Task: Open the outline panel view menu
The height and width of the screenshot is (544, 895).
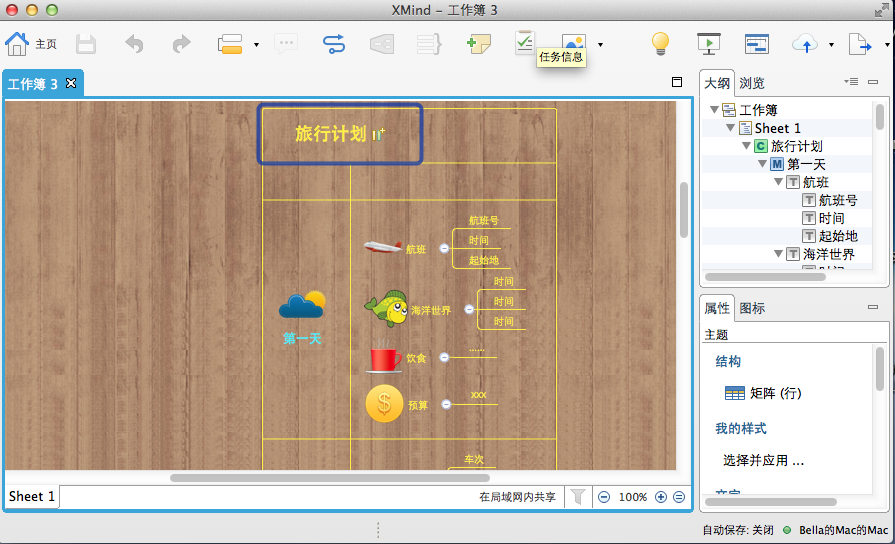Action: coord(851,82)
